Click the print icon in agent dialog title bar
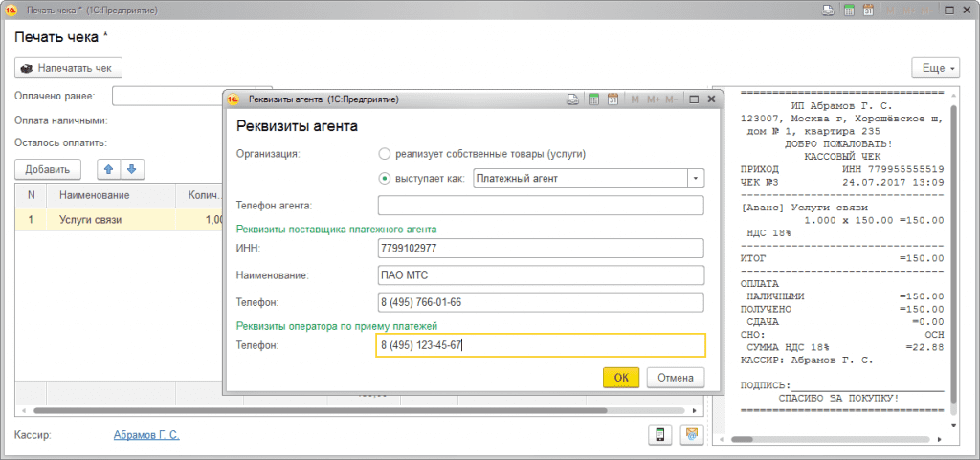 [572, 99]
